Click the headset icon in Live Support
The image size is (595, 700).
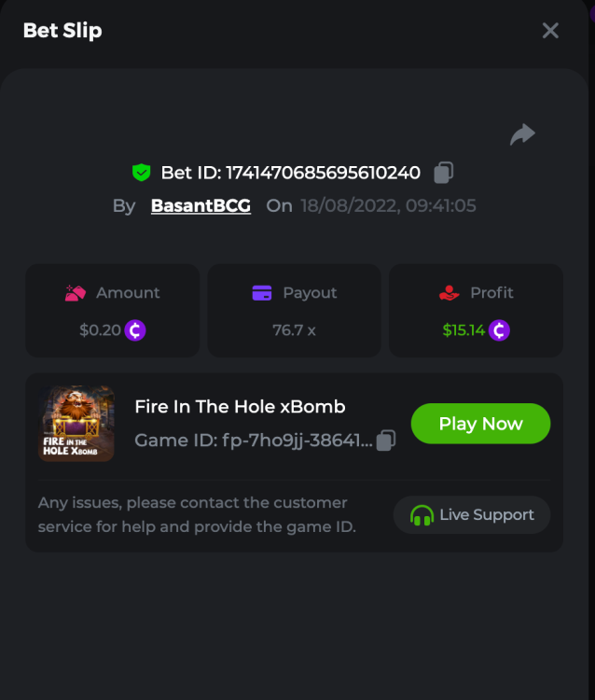[422, 515]
